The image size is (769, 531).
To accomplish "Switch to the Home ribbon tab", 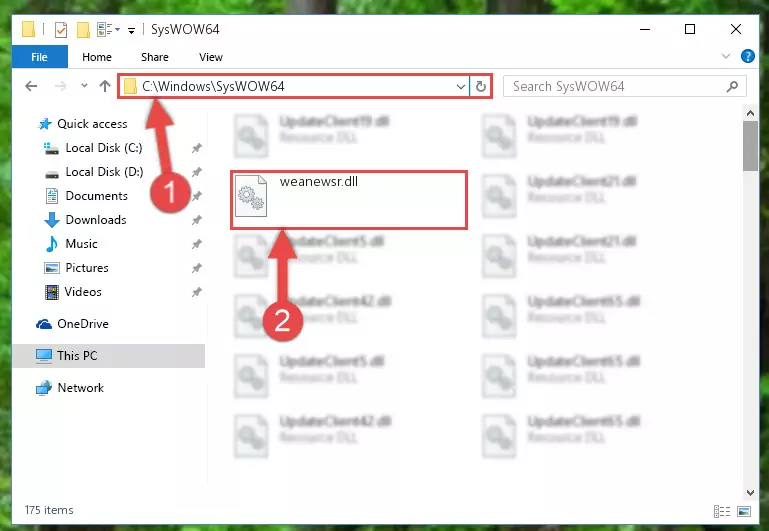I will click(97, 57).
